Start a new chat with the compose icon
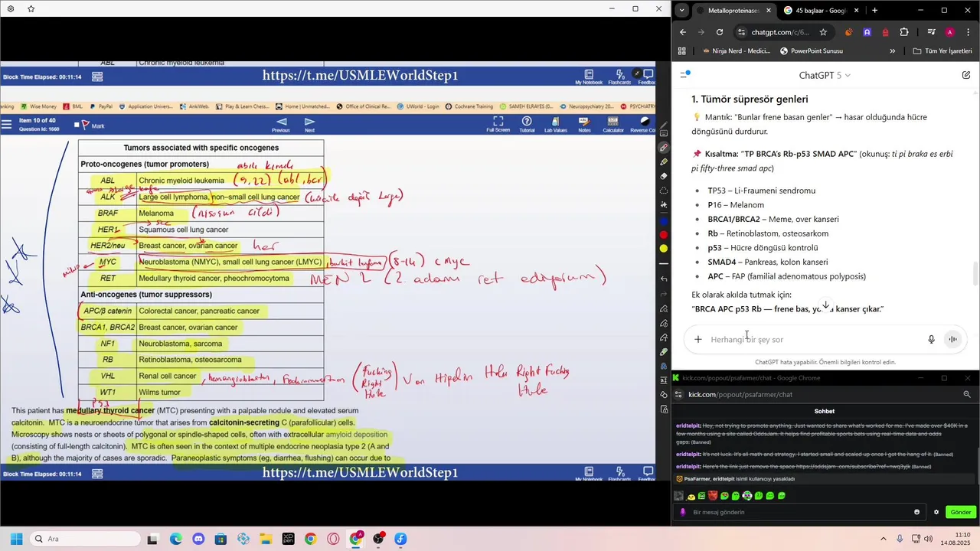980x551 pixels. [x=966, y=75]
